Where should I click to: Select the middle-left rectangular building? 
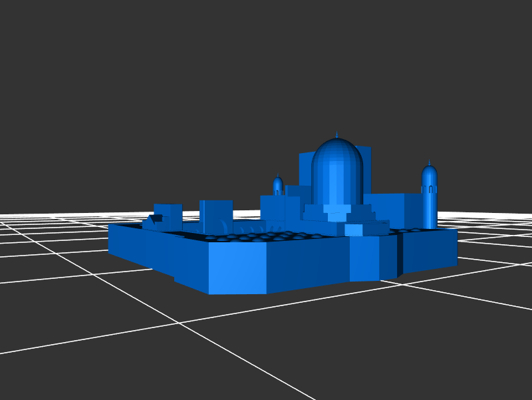click(216, 216)
